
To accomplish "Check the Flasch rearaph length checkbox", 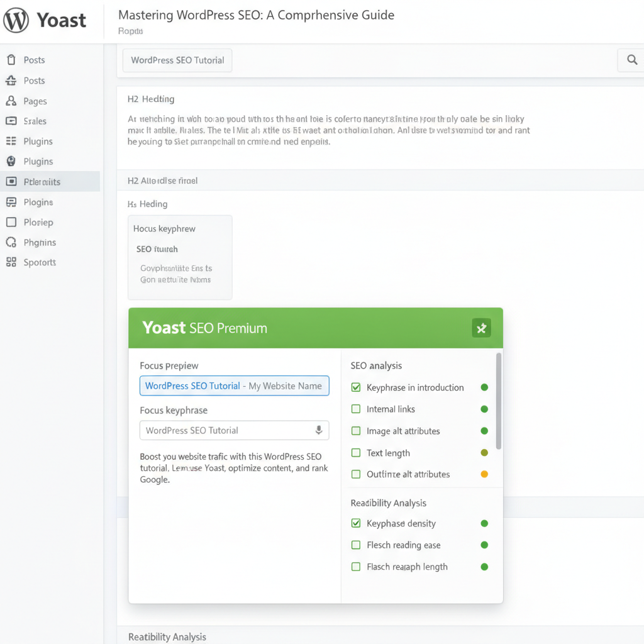I will (x=356, y=567).
